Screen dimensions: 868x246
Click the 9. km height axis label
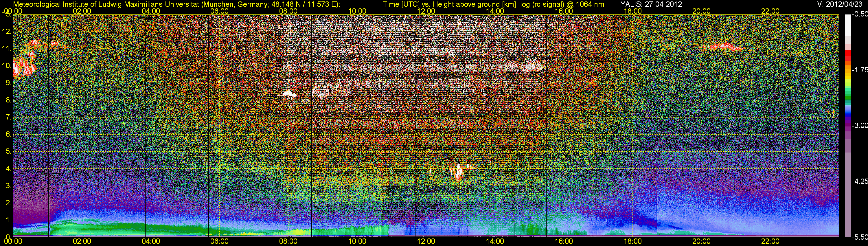click(8, 83)
